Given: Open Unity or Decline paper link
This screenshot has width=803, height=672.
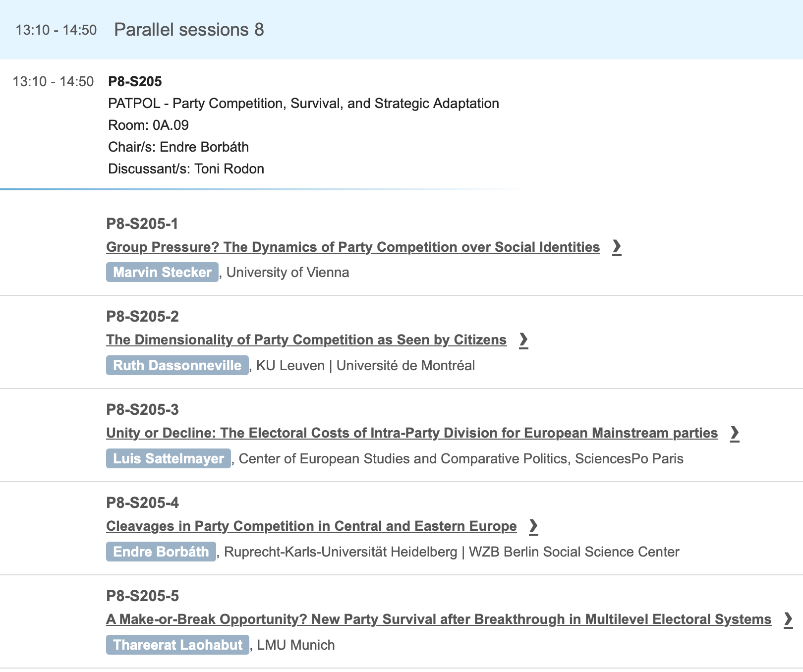Looking at the screenshot, I should [412, 433].
